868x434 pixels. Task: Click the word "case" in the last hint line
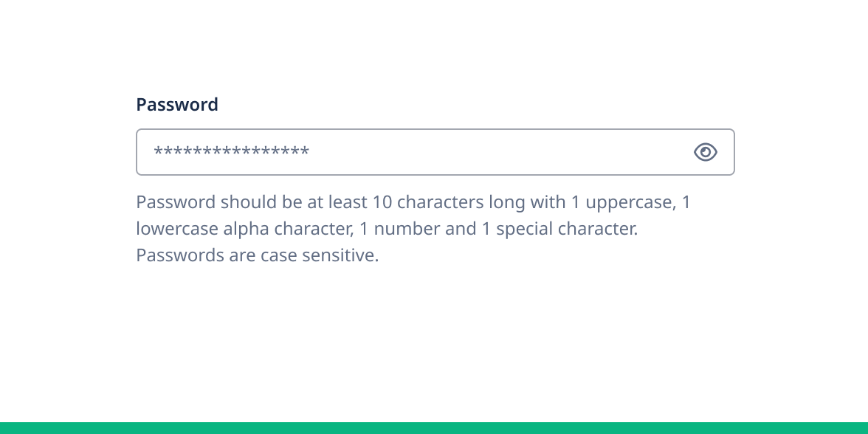(279, 255)
